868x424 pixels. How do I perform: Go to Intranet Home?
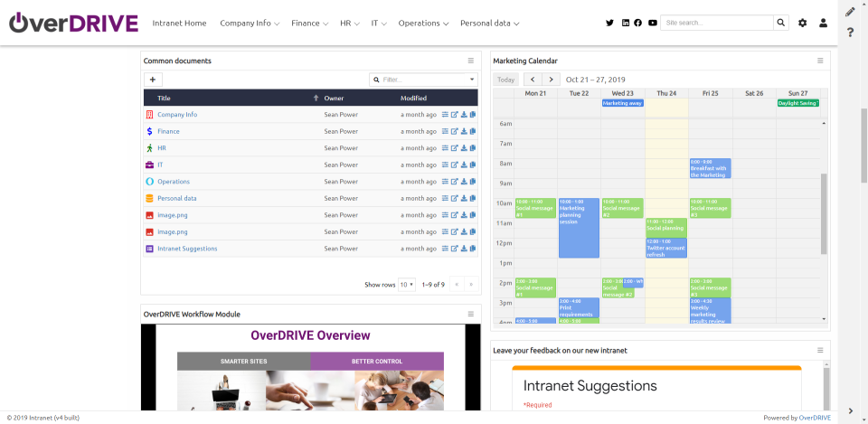179,24
